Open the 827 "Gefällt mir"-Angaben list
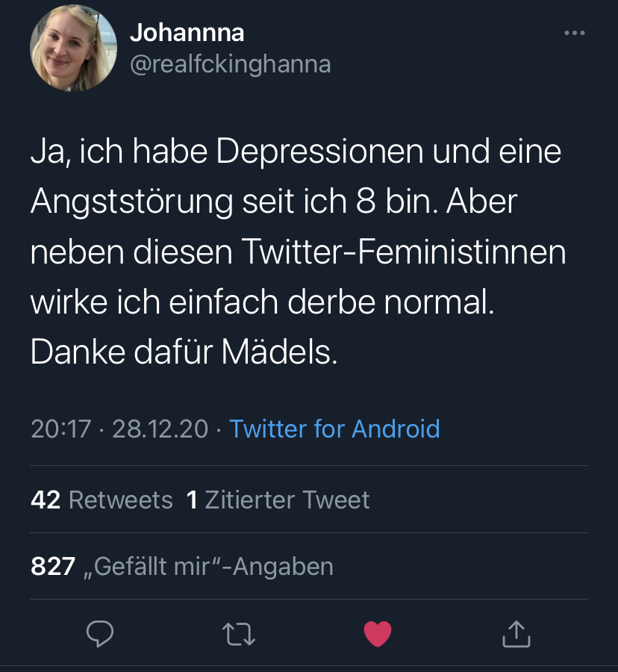 (x=182, y=567)
